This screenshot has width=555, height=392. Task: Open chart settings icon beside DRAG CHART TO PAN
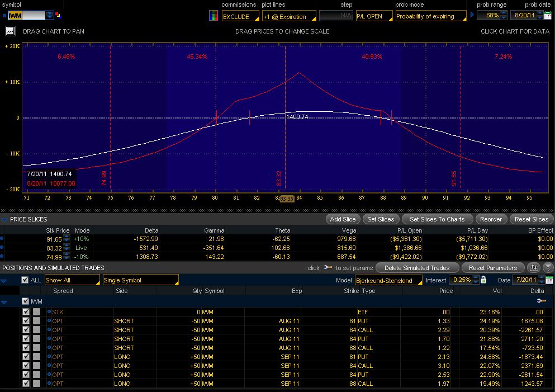coord(10,31)
